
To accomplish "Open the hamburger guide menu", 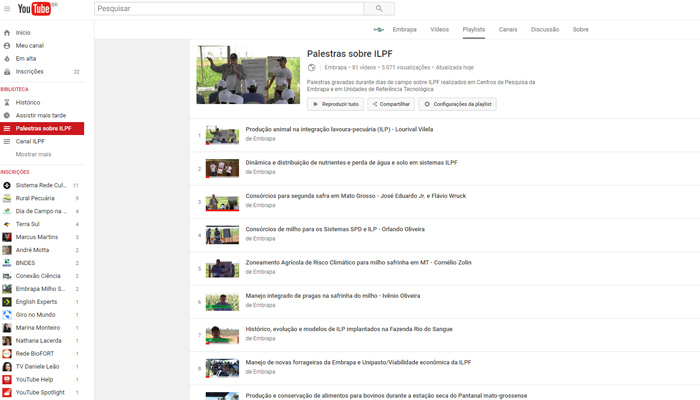I will [x=7, y=9].
